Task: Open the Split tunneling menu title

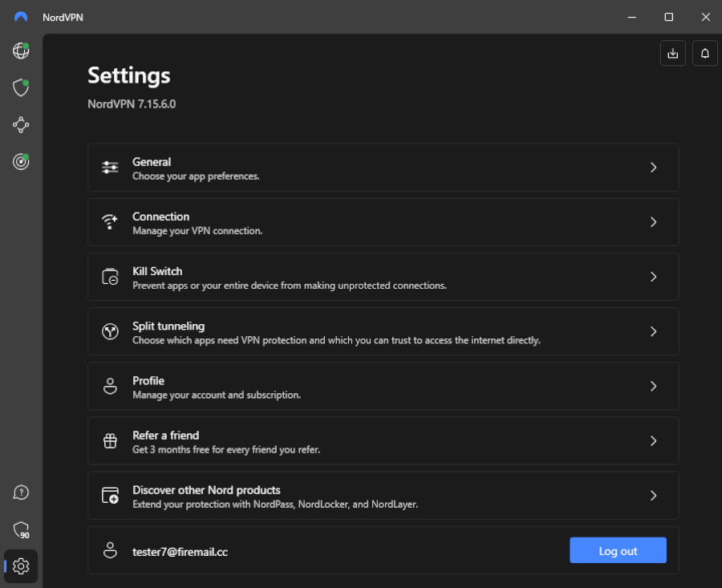Action: 168,326
